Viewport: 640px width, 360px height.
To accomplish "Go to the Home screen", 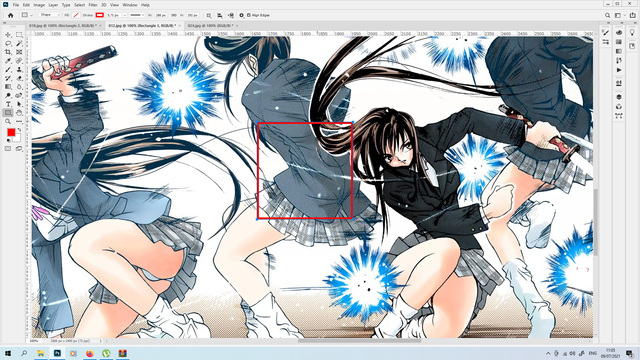I will point(11,15).
